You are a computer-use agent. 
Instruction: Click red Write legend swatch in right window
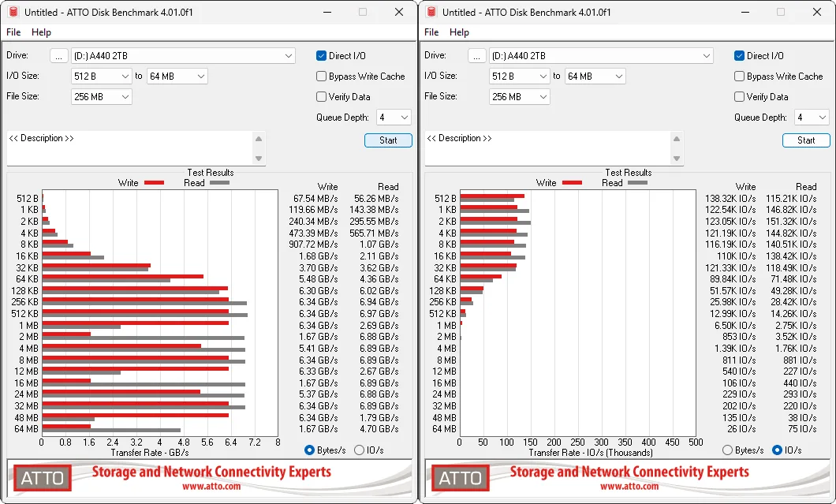click(572, 183)
